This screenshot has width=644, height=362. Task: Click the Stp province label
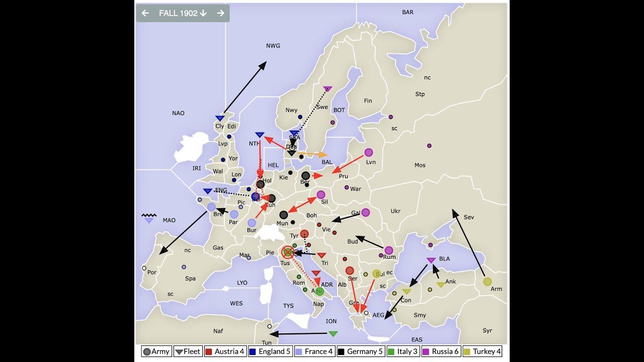click(x=420, y=94)
